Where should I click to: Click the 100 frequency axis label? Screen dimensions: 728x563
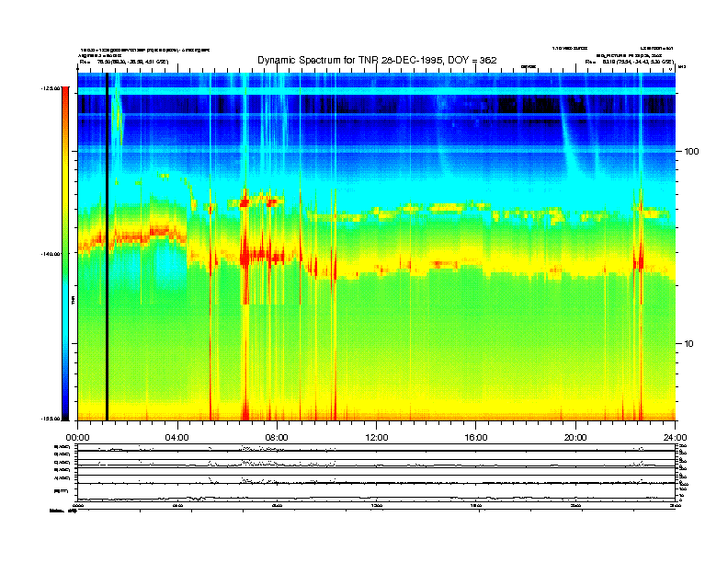(x=691, y=152)
